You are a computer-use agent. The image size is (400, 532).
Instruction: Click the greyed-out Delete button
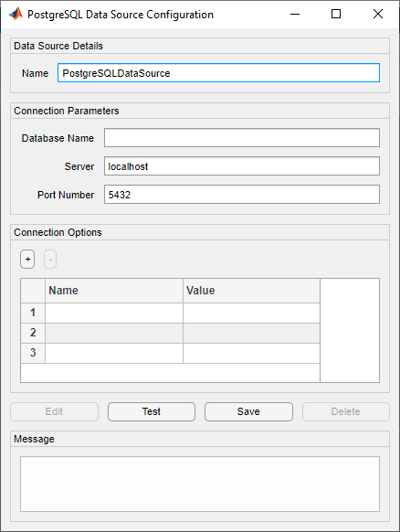coord(346,411)
